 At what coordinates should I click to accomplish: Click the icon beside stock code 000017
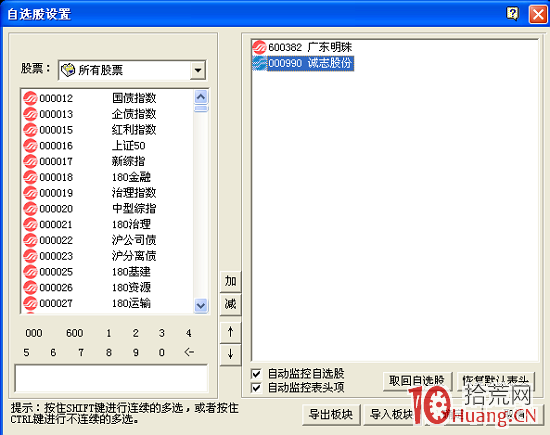tap(30, 161)
